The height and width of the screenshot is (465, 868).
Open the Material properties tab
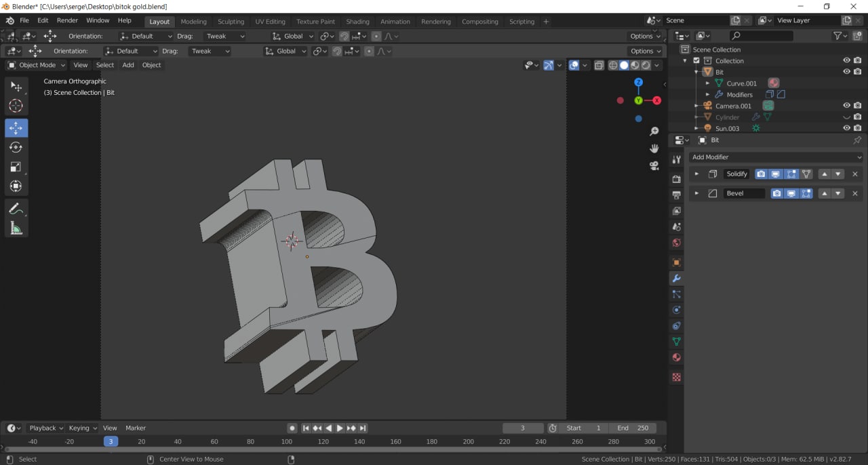[x=676, y=357]
